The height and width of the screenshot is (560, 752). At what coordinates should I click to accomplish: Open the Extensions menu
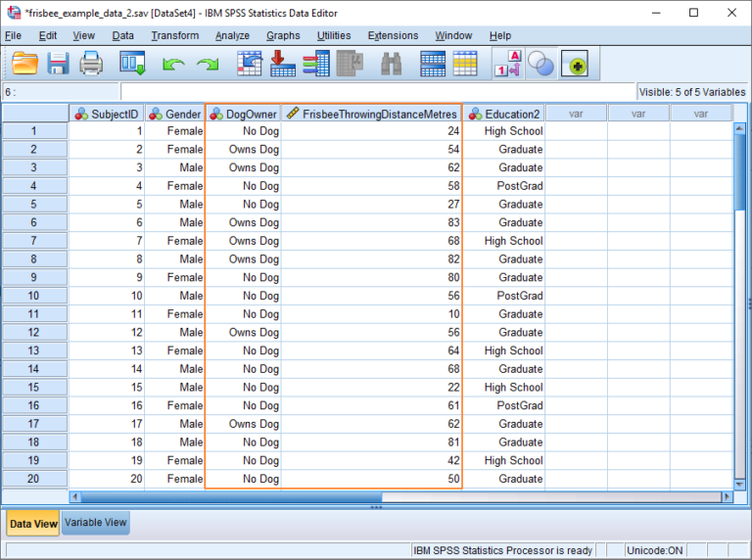pos(393,35)
